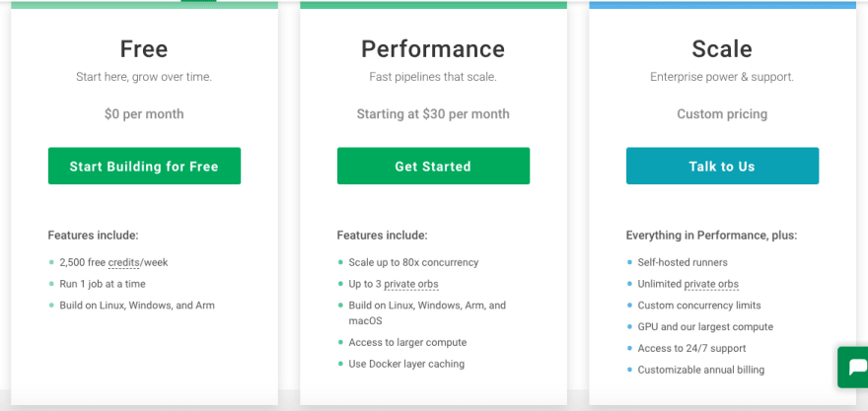Open the chat support widget icon
The width and height of the screenshot is (868, 411).
[853, 367]
